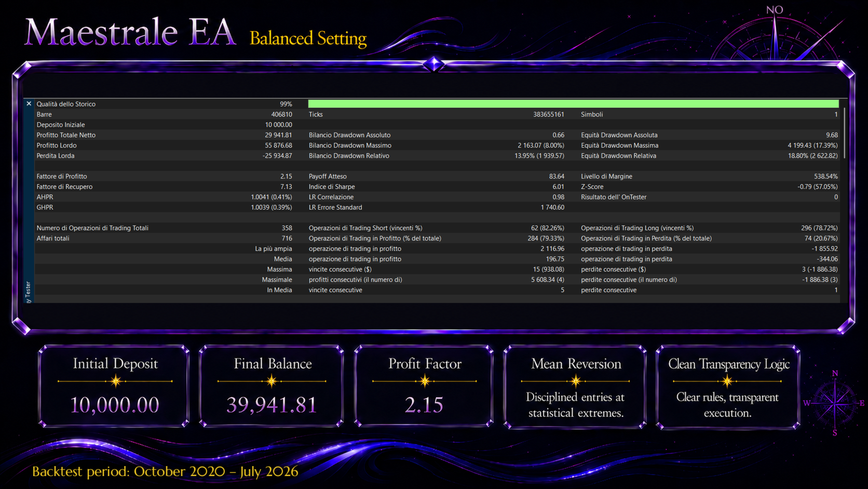The image size is (868, 489).
Task: Select long trades value 296 (78.72%)
Action: click(819, 228)
